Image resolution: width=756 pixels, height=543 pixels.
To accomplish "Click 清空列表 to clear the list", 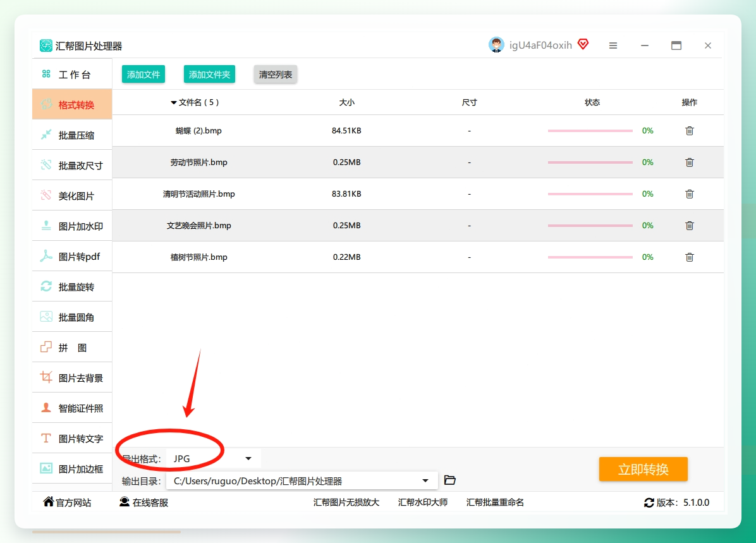I will point(276,74).
